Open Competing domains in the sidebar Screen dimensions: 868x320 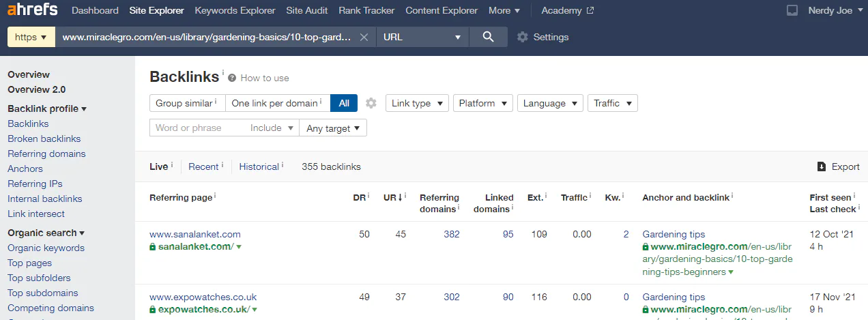[x=50, y=308]
